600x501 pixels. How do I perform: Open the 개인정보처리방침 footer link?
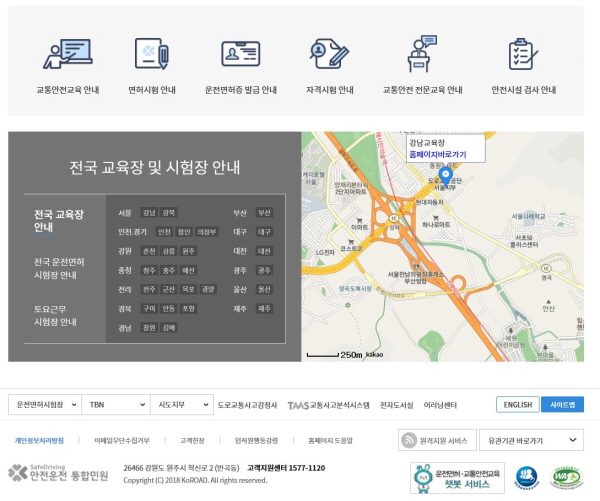39,440
